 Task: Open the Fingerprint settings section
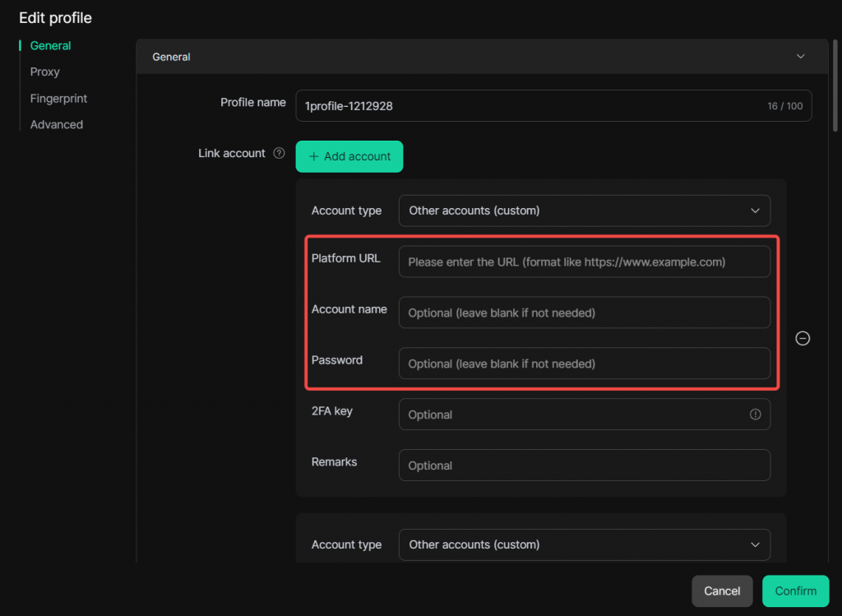tap(58, 99)
